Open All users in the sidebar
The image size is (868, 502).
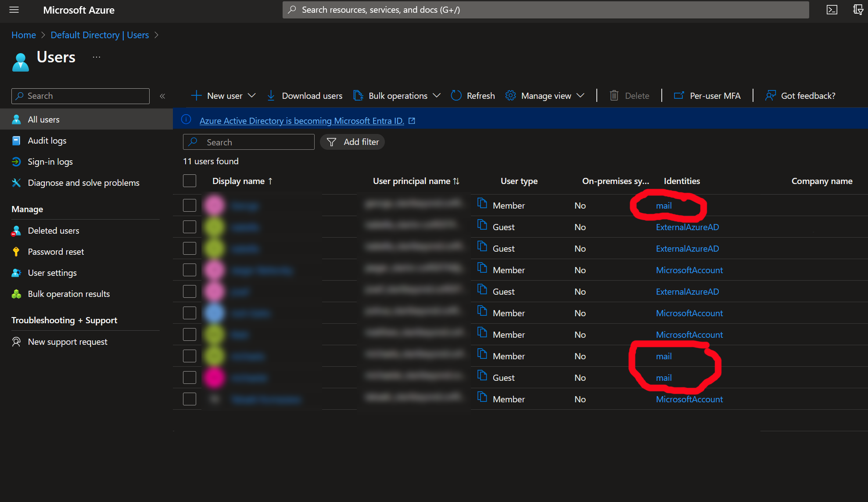(x=86, y=119)
